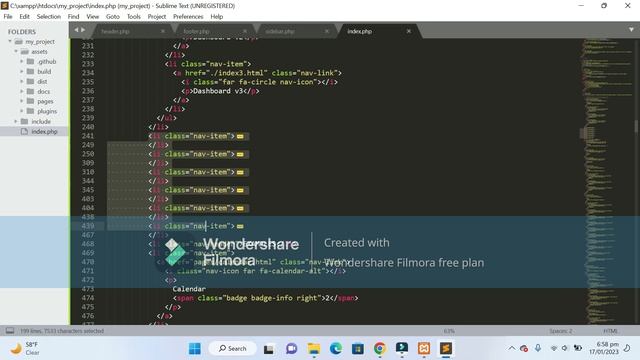Collapse the my_project folder
Viewport: 640px width, 360px height.
click(10, 41)
